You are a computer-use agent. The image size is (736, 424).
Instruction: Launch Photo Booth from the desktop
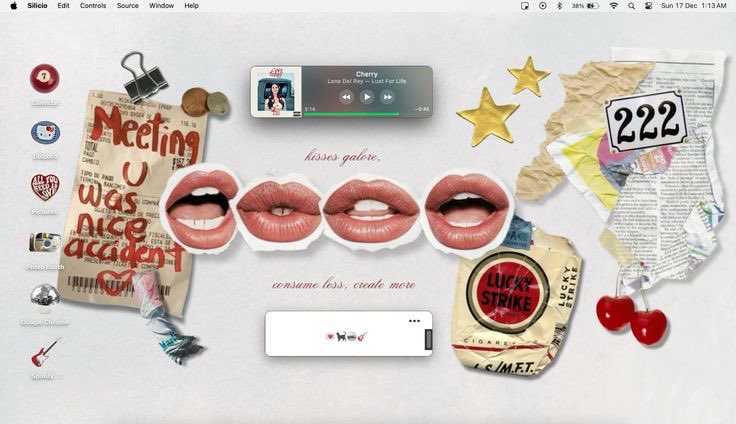pos(45,242)
